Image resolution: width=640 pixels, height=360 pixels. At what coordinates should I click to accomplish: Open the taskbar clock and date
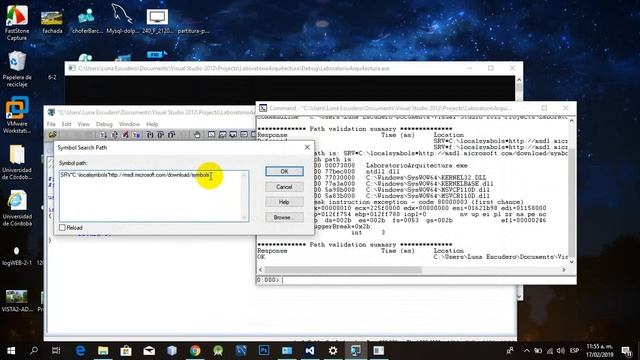coord(600,351)
